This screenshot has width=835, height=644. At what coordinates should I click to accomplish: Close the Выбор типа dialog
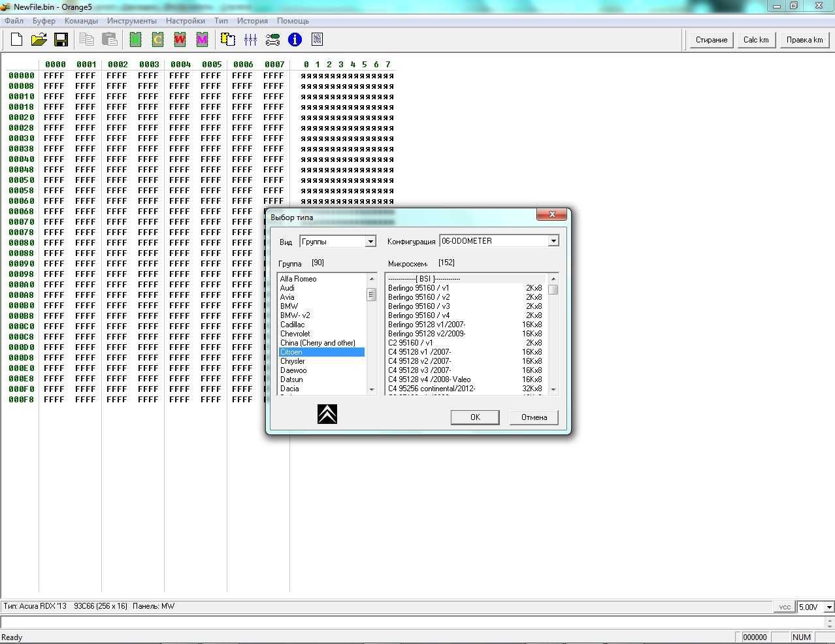point(552,215)
